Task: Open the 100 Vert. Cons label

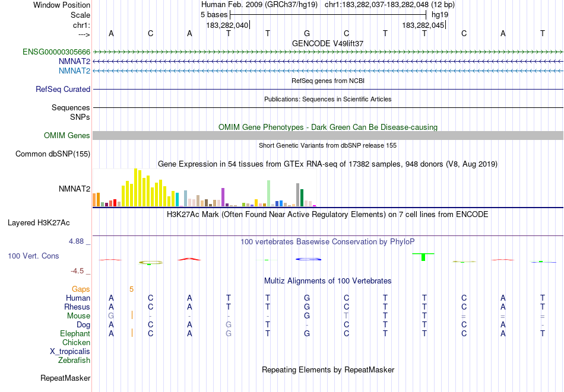Action: coord(33,256)
